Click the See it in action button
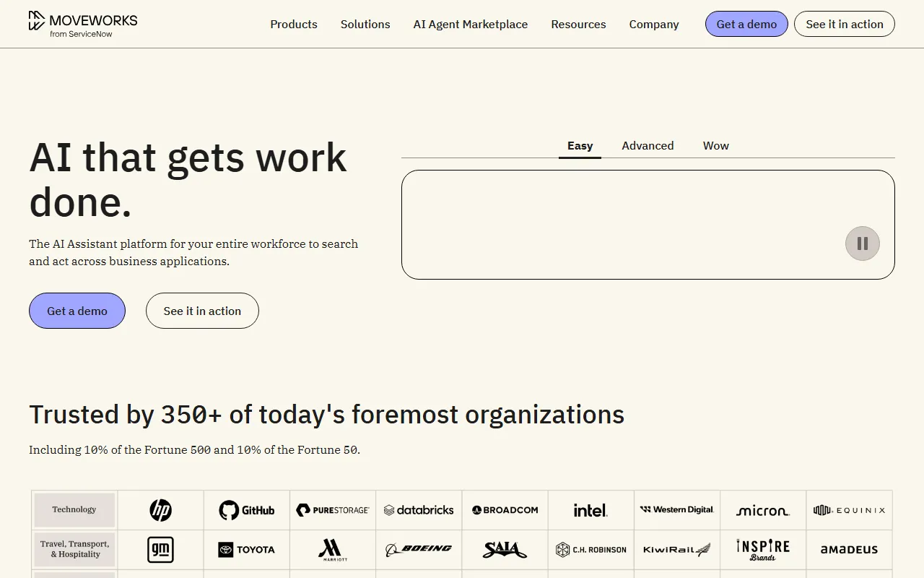The height and width of the screenshot is (578, 924). [x=844, y=24]
